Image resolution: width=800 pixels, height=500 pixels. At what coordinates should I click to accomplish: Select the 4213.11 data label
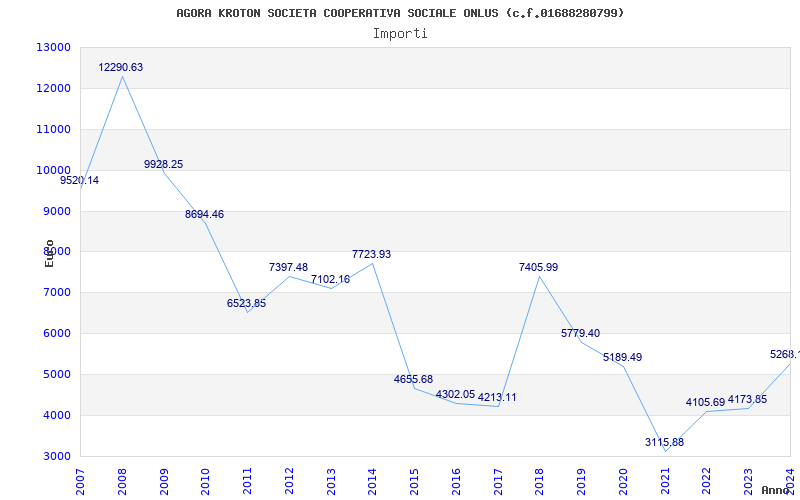tap(497, 397)
